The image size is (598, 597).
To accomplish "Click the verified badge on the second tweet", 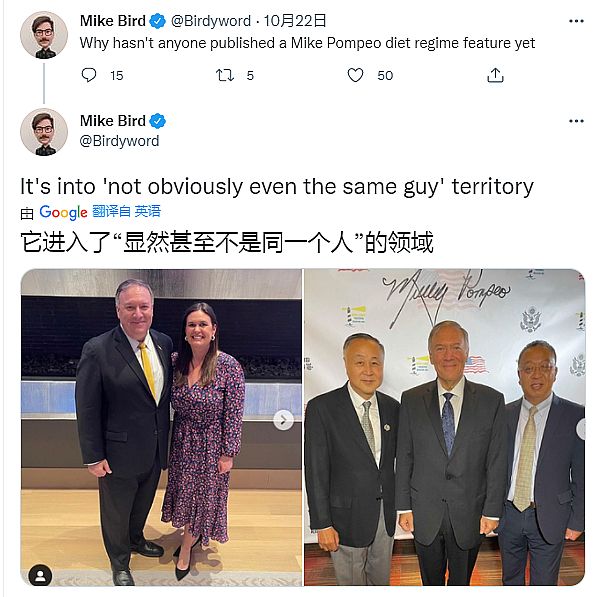I will 157,121.
